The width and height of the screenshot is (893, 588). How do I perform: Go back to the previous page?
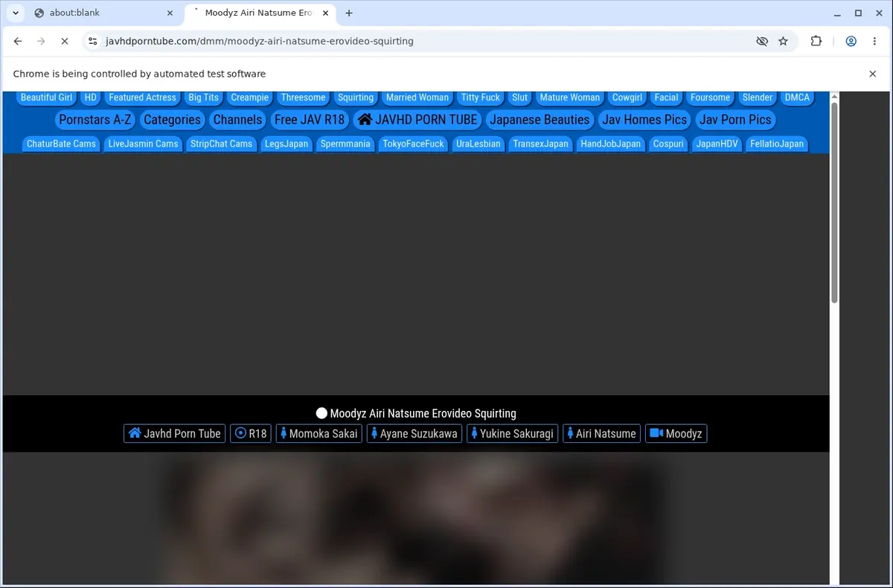tap(18, 41)
